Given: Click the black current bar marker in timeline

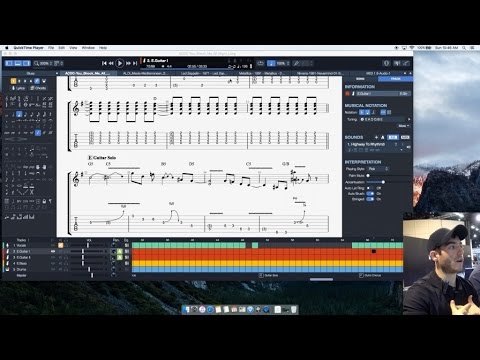Looking at the screenshot, I should (x=374, y=251).
